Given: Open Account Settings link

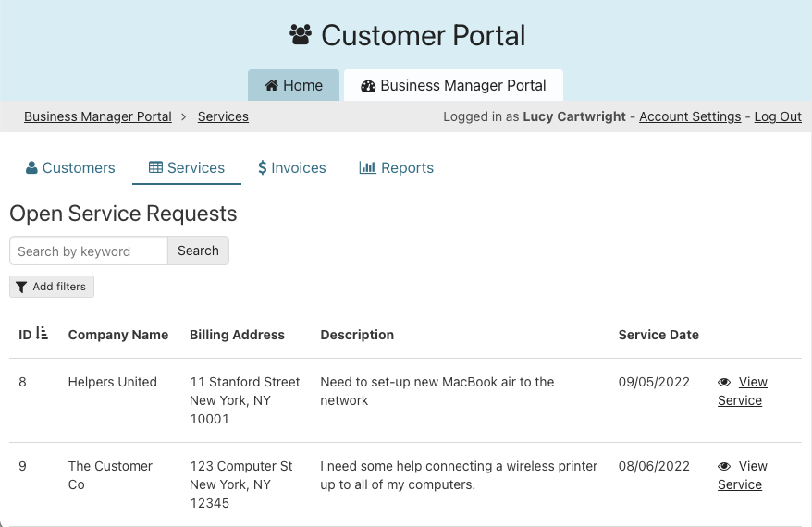Looking at the screenshot, I should pyautogui.click(x=690, y=116).
